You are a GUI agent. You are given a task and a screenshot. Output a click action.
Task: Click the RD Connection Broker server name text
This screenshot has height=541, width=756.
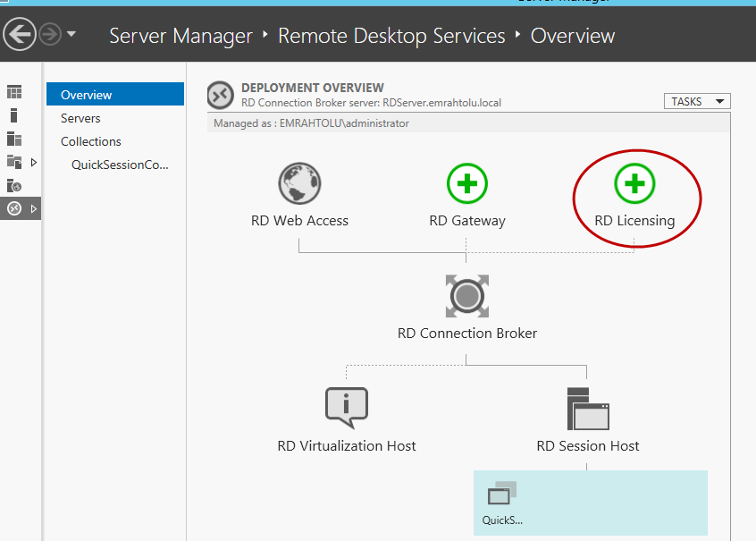[371, 103]
